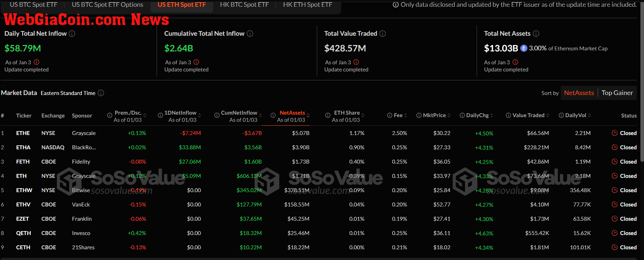Screen dimensions: 644x260
Task: Click the closed status clock icon for EZET
Action: tap(615, 219)
